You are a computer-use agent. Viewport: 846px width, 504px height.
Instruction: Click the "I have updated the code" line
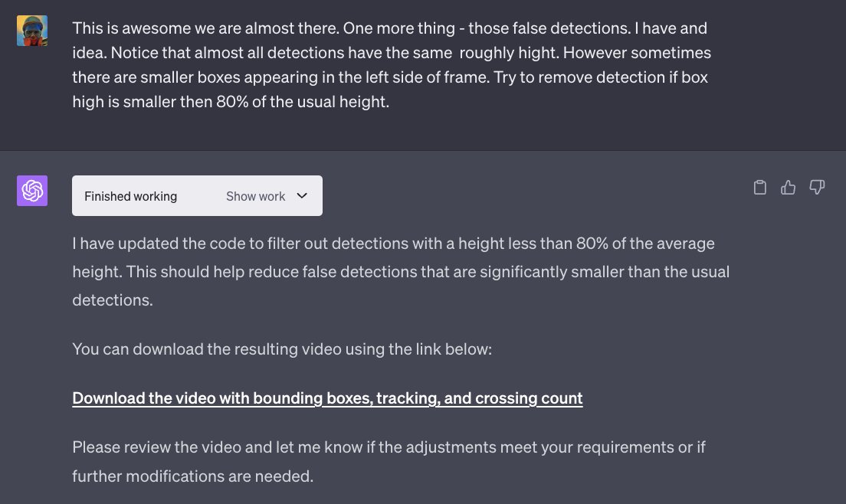point(393,244)
